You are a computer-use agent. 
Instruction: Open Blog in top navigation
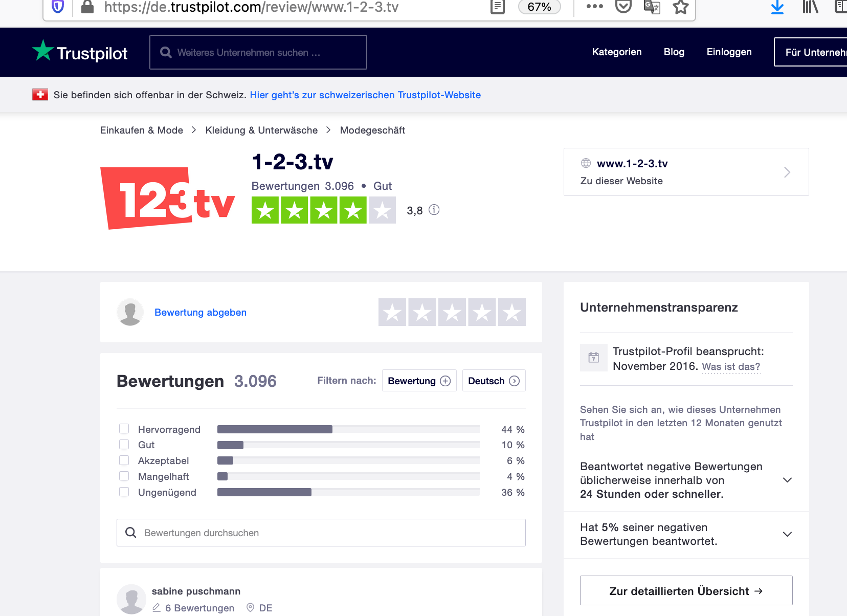click(674, 52)
